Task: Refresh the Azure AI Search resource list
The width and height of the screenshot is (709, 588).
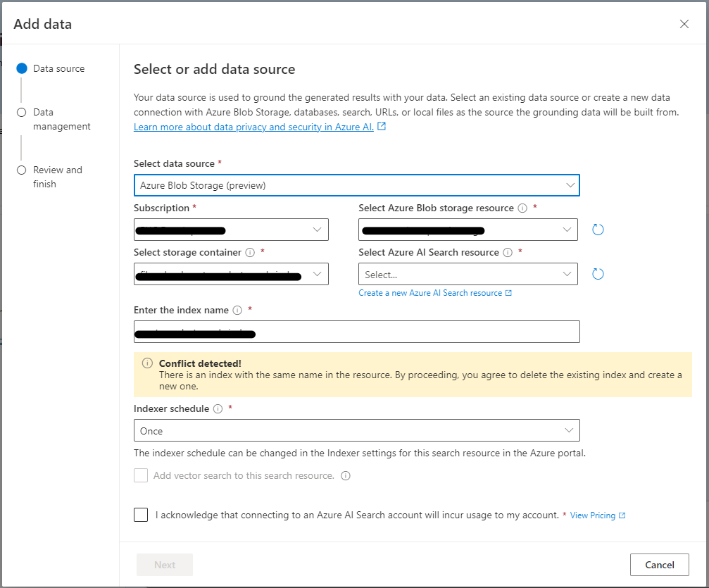Action: click(598, 274)
